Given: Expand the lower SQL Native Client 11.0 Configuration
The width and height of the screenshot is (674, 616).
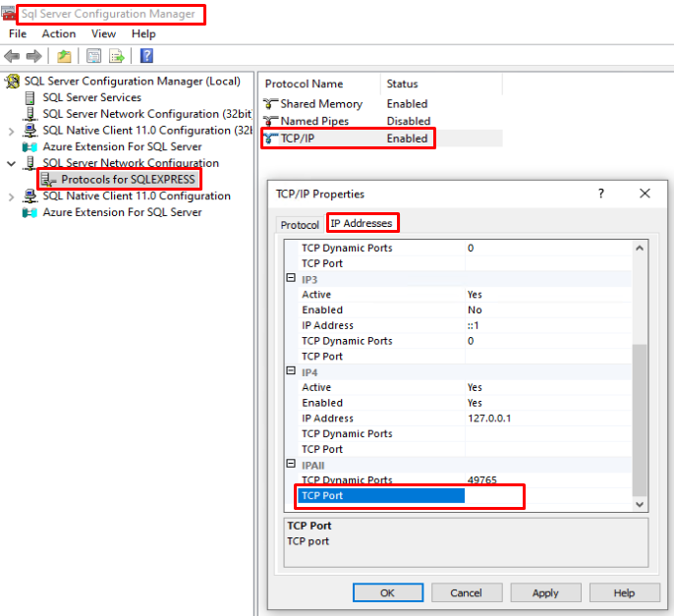Looking at the screenshot, I should [12, 196].
